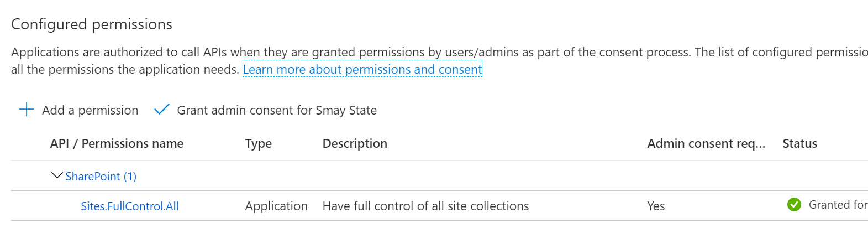Click the plus icon for adding a permission

(27, 110)
